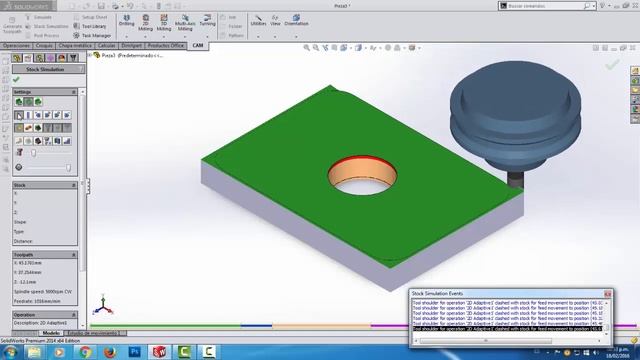Expand the Pieza3 tree node
This screenshot has width=640, height=360.
[x=90, y=55]
